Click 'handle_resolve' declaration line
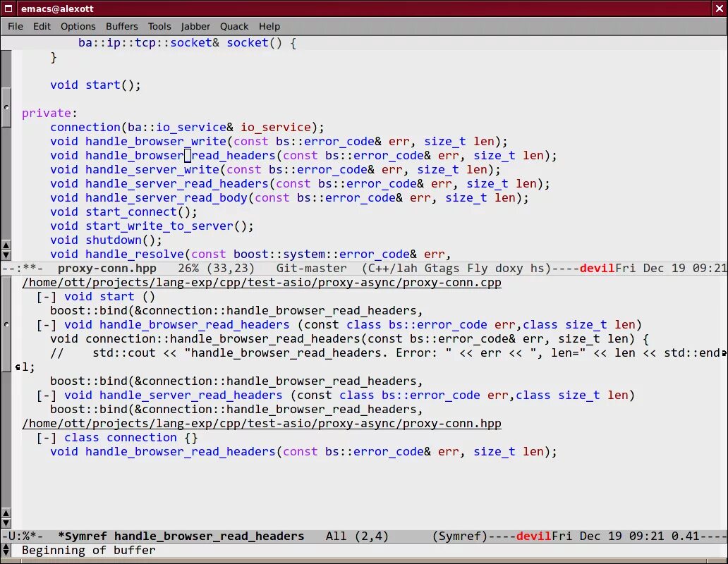Viewport: 728px width, 564px height. (250, 255)
